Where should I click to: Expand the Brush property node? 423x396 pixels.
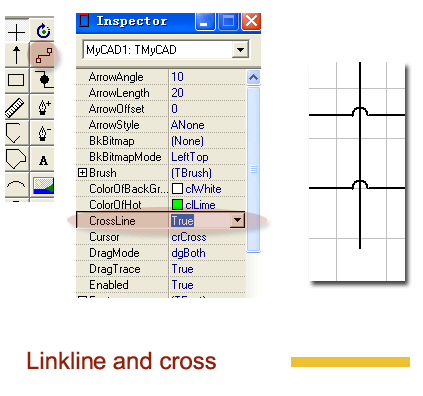click(82, 173)
